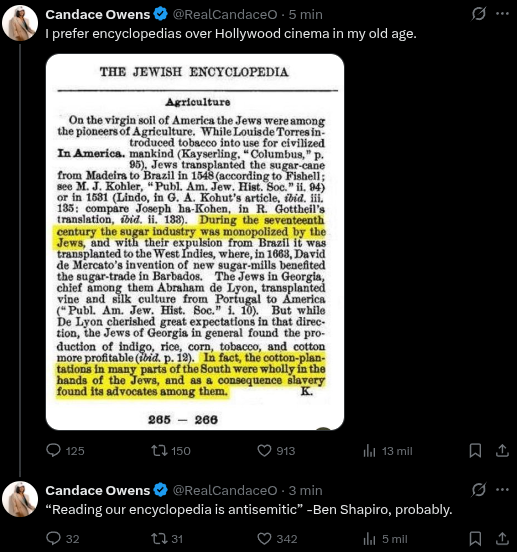517x552 pixels.
Task: Like the second tweet with 342 likes
Action: [277, 539]
